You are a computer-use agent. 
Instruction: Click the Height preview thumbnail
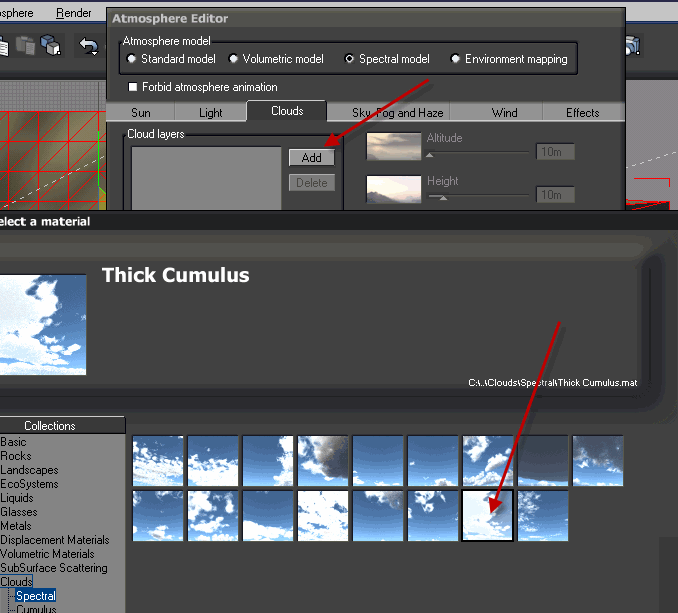(393, 189)
